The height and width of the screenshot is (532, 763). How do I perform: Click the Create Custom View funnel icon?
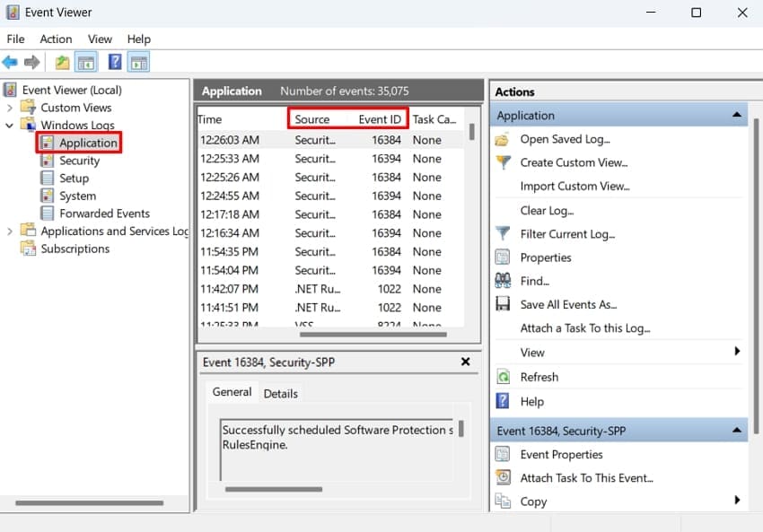pos(504,162)
